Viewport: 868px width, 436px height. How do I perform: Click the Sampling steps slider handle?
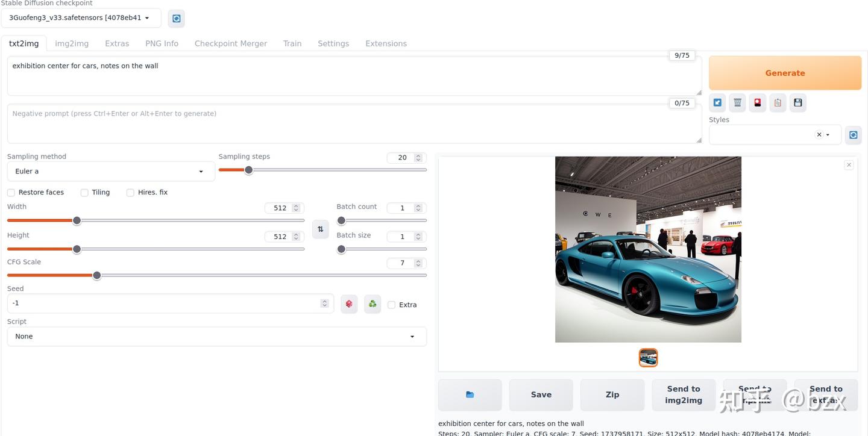coord(248,170)
